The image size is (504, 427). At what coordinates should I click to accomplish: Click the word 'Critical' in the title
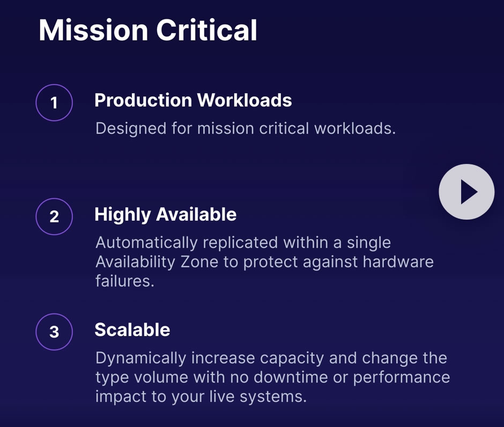click(x=206, y=30)
